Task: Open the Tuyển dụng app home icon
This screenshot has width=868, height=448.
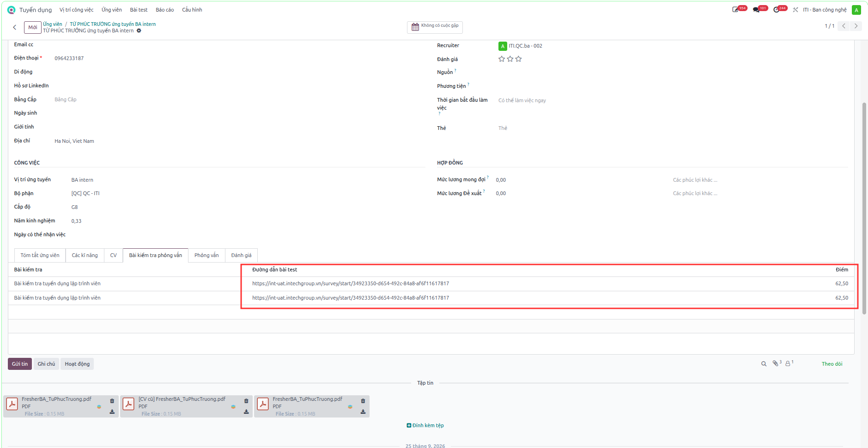Action: (x=11, y=10)
